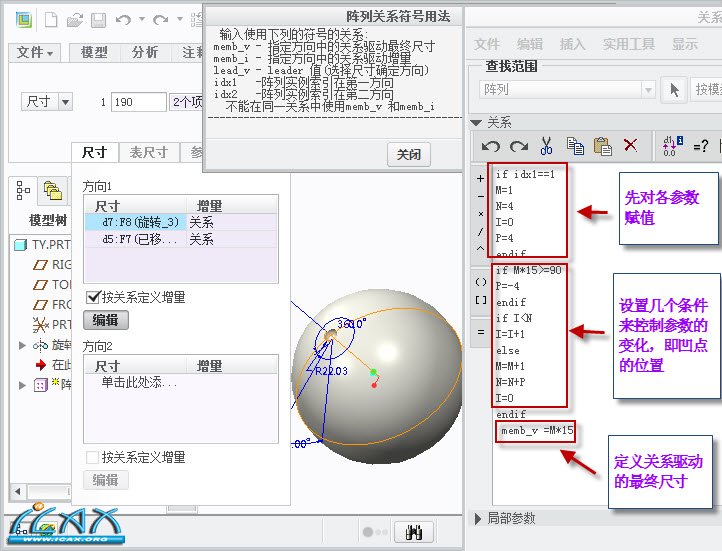This screenshot has height=551, width=722.
Task: Expand the 阵列 feature in model tree
Action: (22, 385)
